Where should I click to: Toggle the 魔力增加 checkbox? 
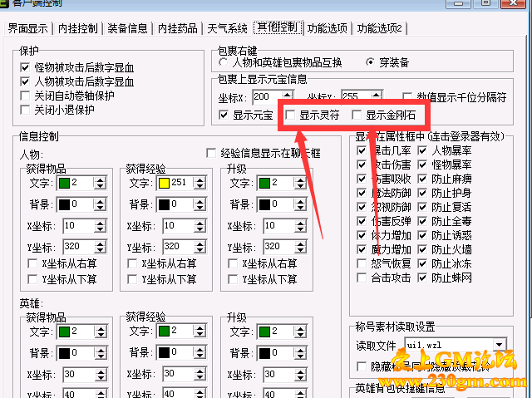tap(362, 249)
